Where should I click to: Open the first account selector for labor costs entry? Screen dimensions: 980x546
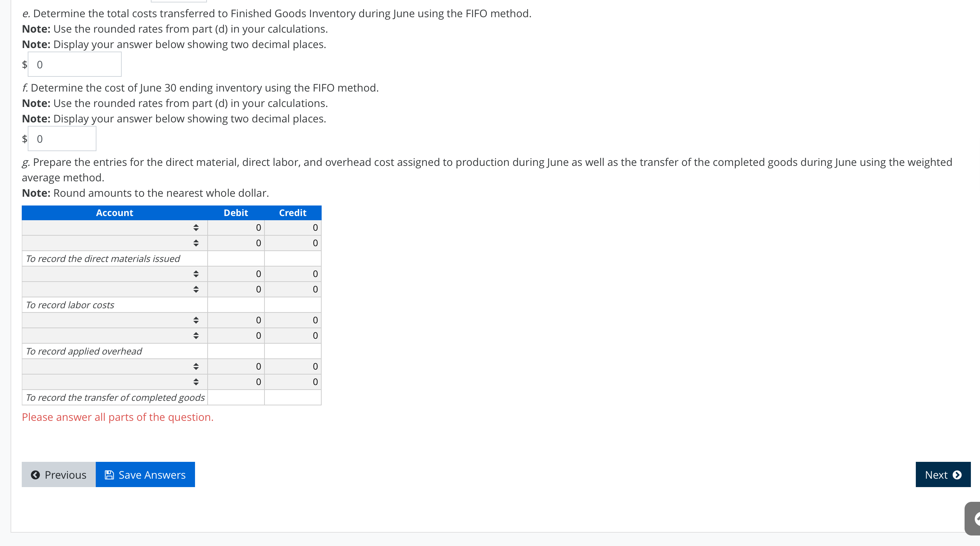point(196,274)
